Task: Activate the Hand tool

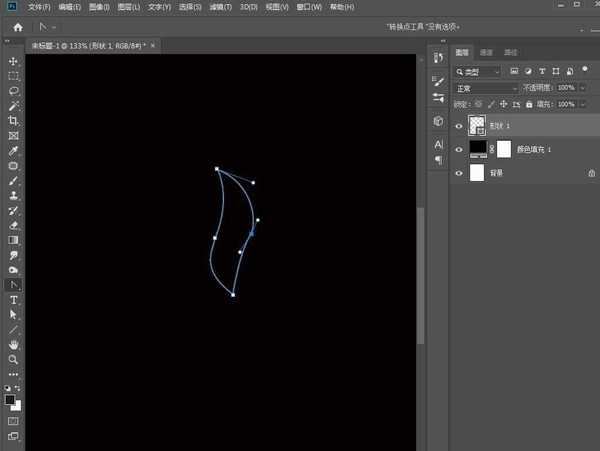Action: point(14,344)
